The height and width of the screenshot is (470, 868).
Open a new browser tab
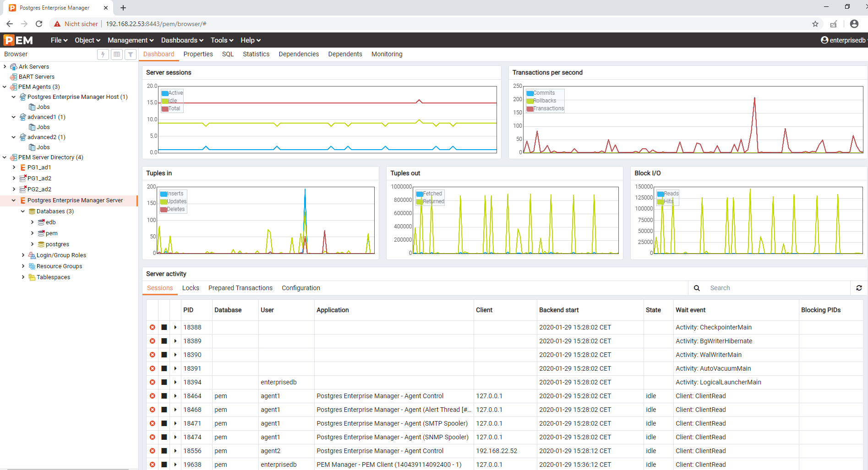[123, 8]
